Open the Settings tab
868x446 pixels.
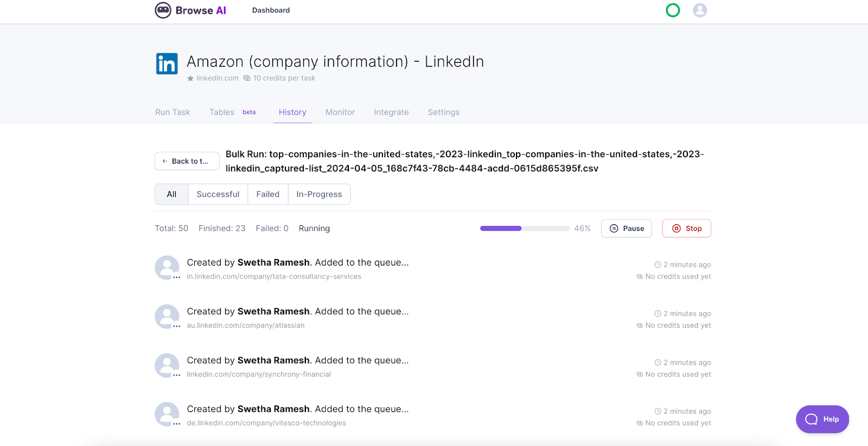443,112
